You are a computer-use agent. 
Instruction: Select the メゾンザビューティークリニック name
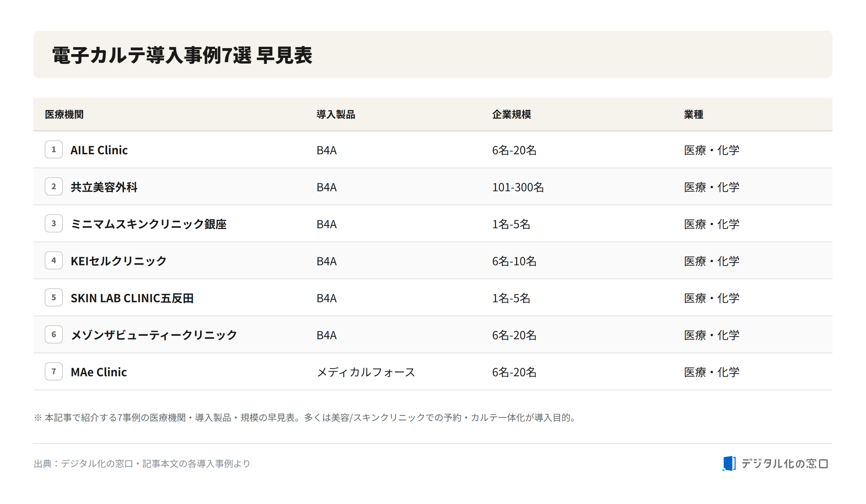154,335
